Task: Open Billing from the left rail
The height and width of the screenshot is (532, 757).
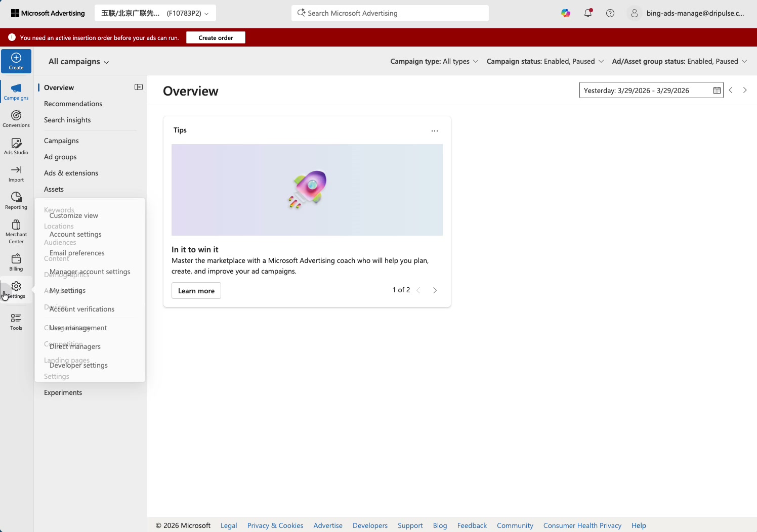Action: click(x=16, y=262)
